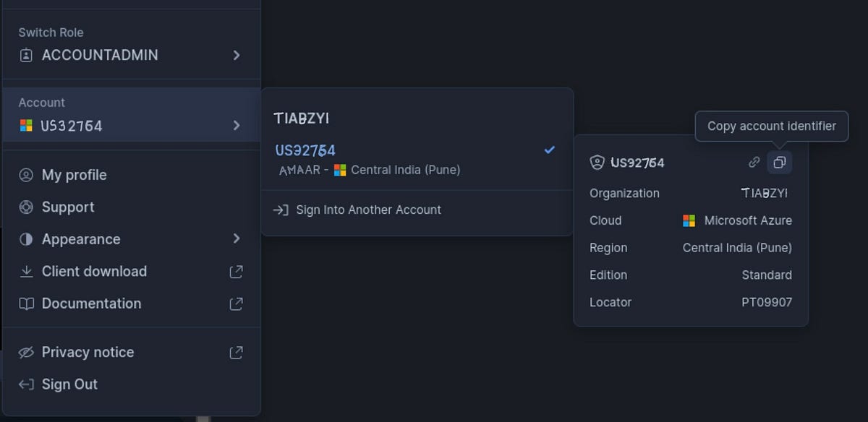Click the copy account identifier icon
Viewport: 868px width, 422px height.
coord(779,163)
